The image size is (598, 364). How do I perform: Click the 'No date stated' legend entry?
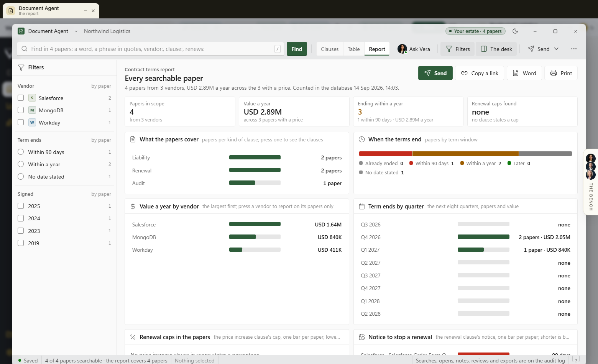(x=381, y=172)
